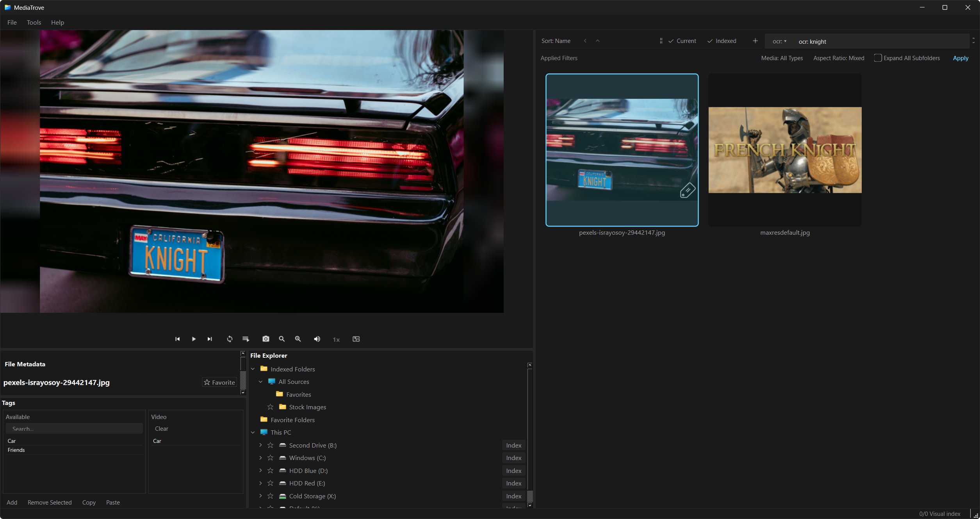Click the playlist autoplay icon
Image resolution: width=980 pixels, height=519 pixels.
tap(246, 339)
